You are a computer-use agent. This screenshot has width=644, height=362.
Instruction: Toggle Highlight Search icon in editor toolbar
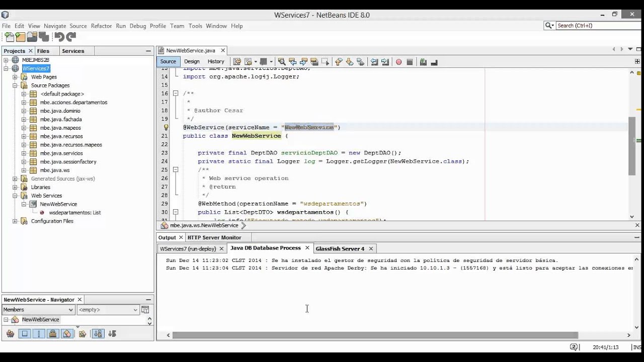coord(314,62)
